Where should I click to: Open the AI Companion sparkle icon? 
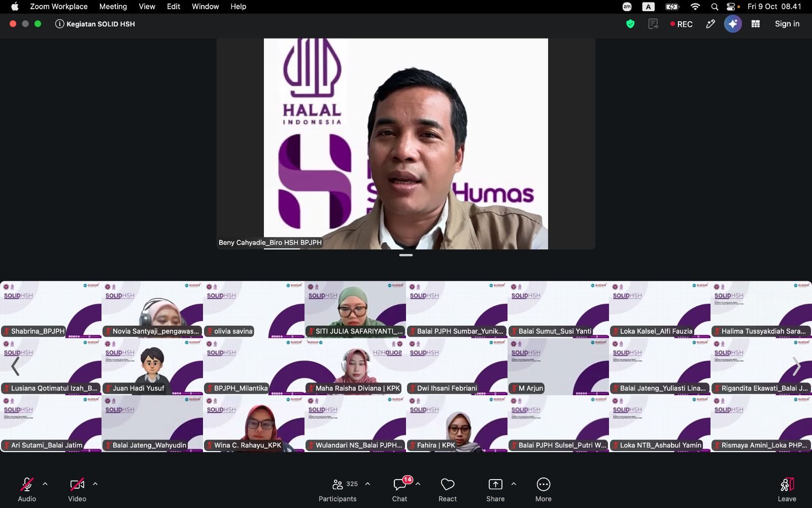click(x=733, y=24)
